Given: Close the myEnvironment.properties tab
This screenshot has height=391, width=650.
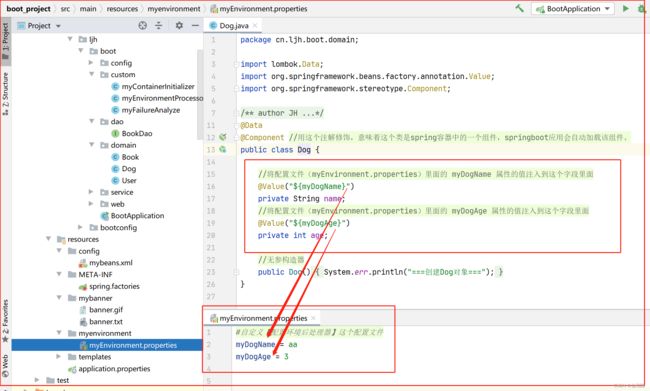Looking at the screenshot, I should point(313,318).
